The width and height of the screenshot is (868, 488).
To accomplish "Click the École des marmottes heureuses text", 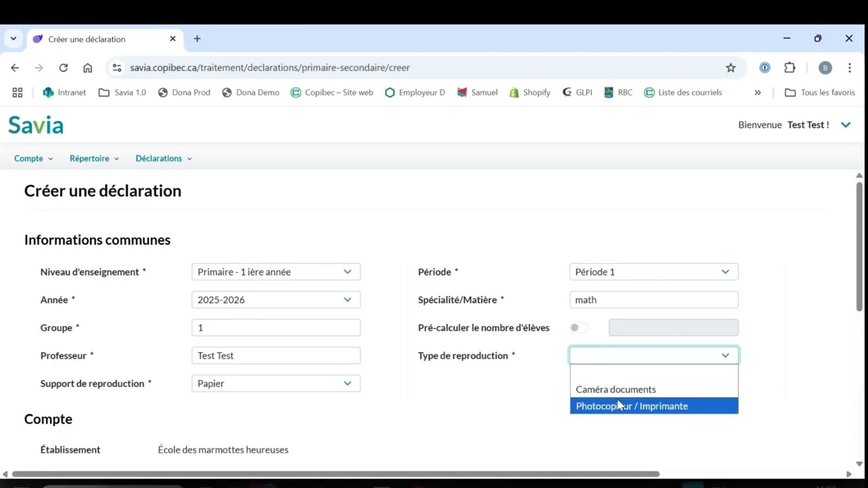I will [223, 449].
